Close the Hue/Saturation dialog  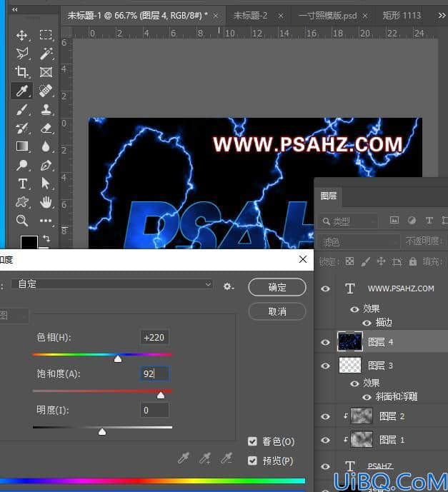(x=303, y=259)
